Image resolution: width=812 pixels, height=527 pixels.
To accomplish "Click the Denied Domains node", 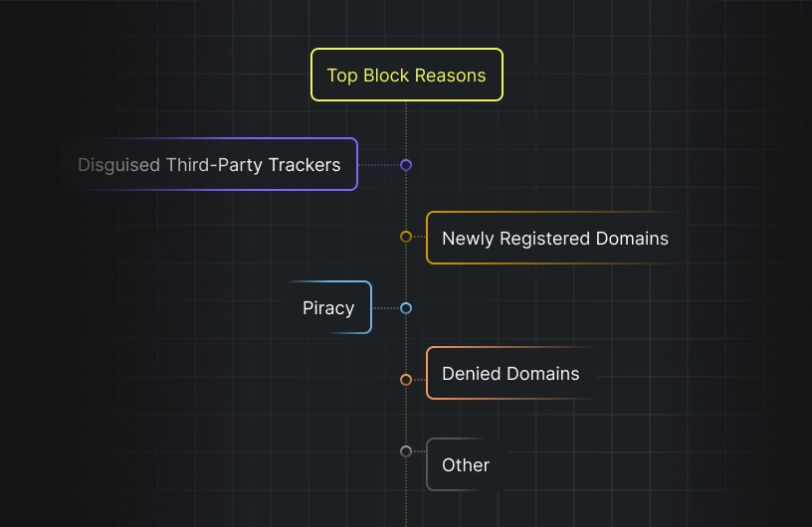I will pyautogui.click(x=510, y=374).
